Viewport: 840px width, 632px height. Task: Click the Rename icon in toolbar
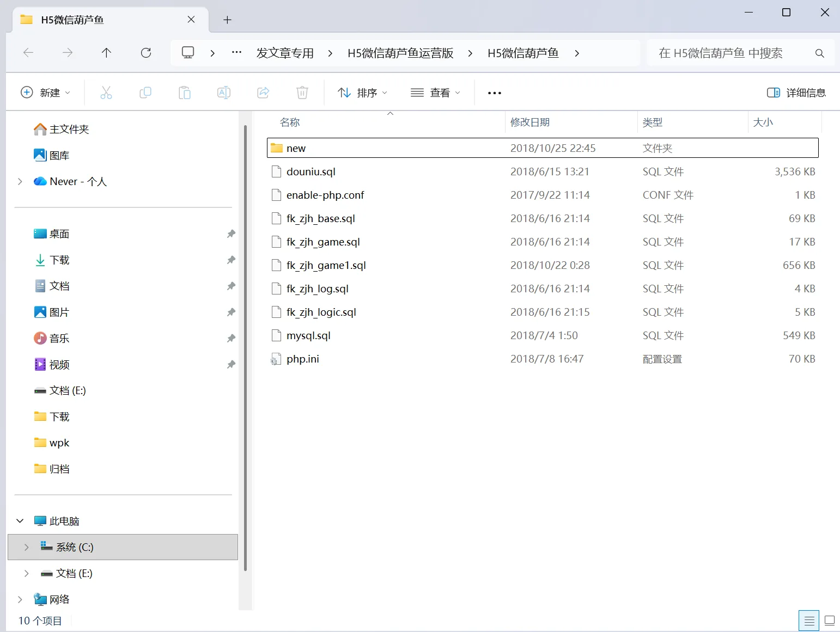click(224, 93)
